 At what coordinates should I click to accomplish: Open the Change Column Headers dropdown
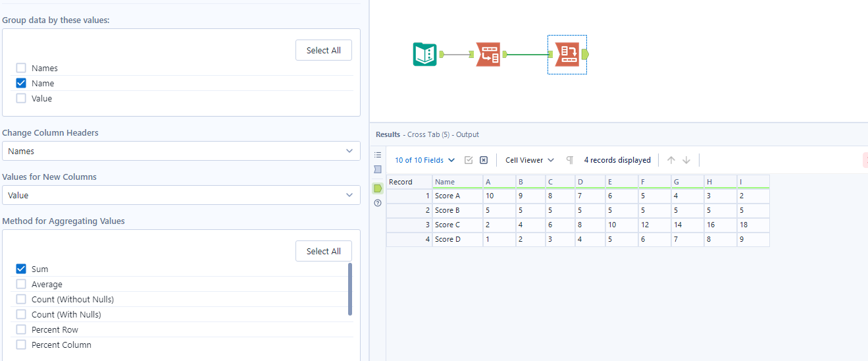coord(181,151)
